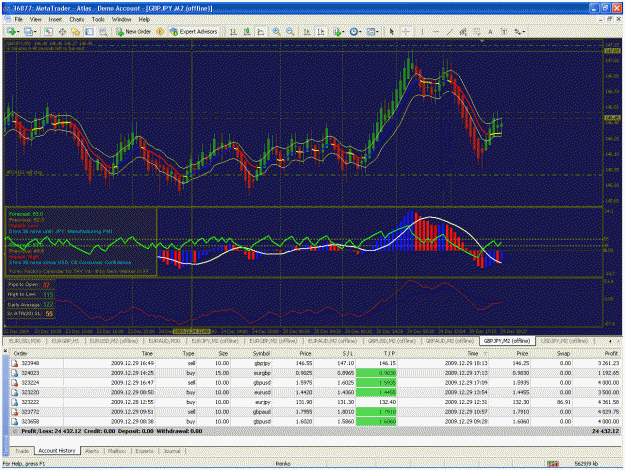Viewport: 625px width, 470px height.
Task: Switch to the EURAUD,M2 (offline) chart tab
Action: point(332,341)
